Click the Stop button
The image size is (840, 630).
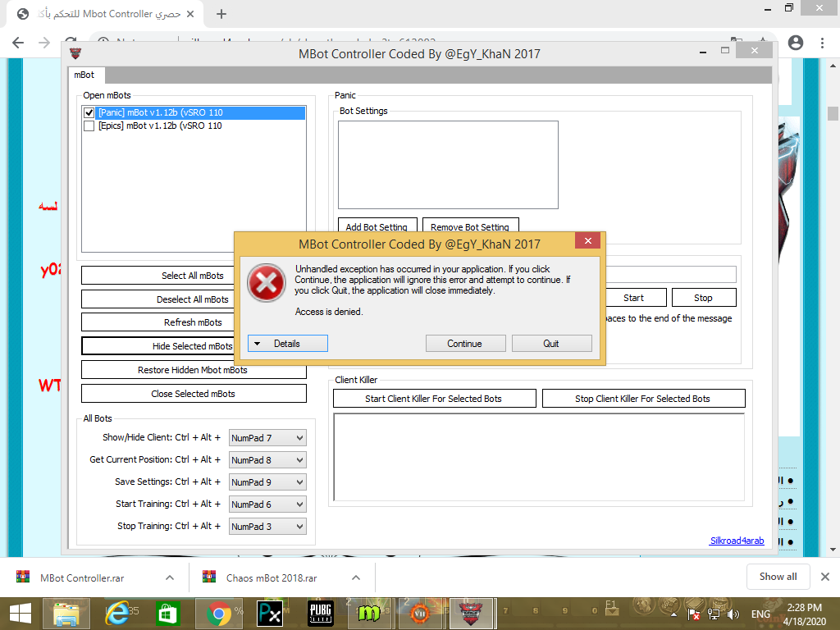(x=704, y=298)
